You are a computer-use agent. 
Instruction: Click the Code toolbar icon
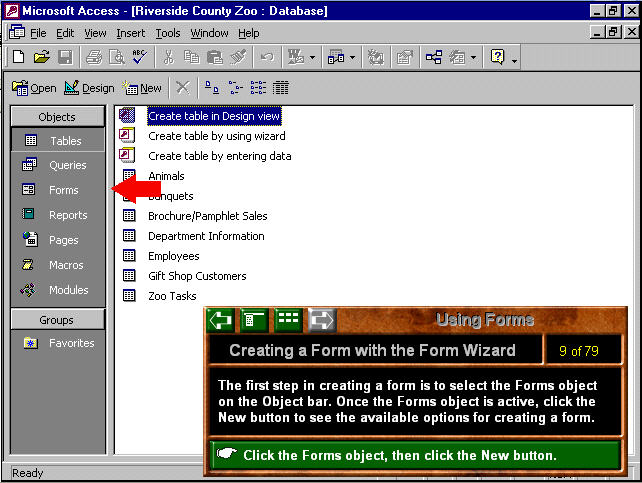(375, 56)
